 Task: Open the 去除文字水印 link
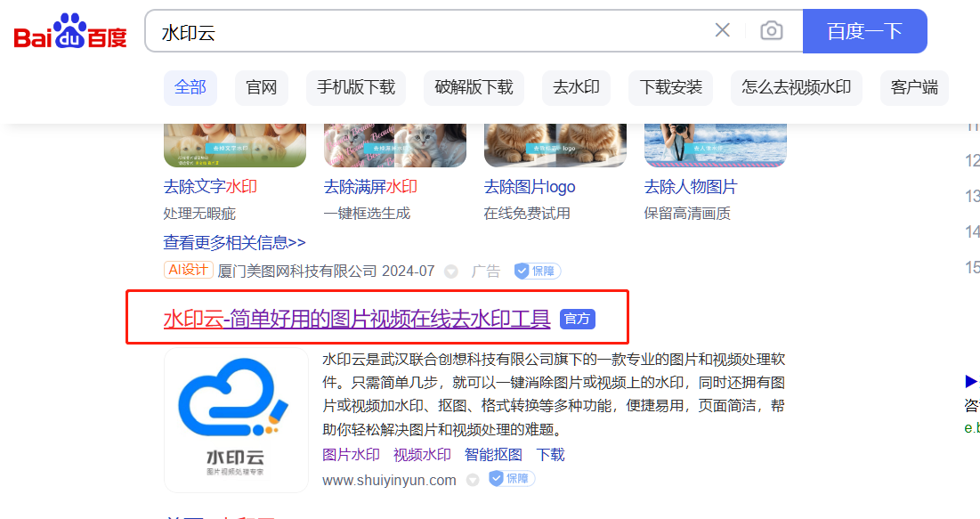point(210,186)
